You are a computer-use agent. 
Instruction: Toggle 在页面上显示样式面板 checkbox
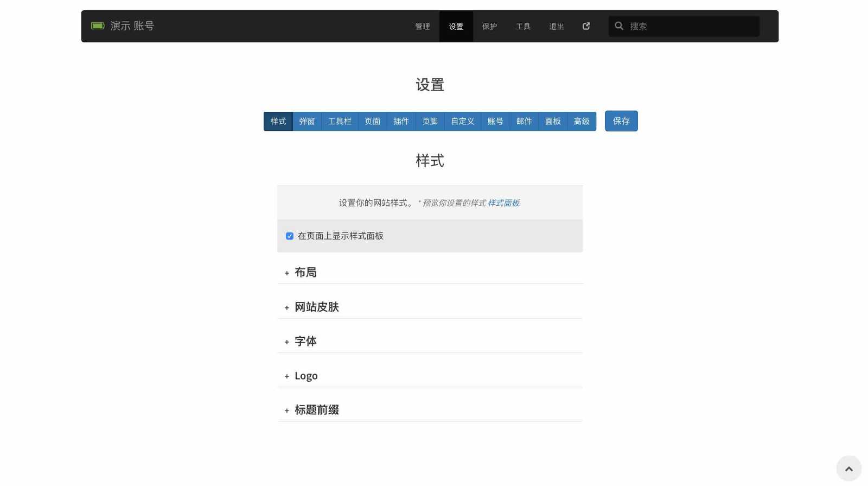pos(290,236)
